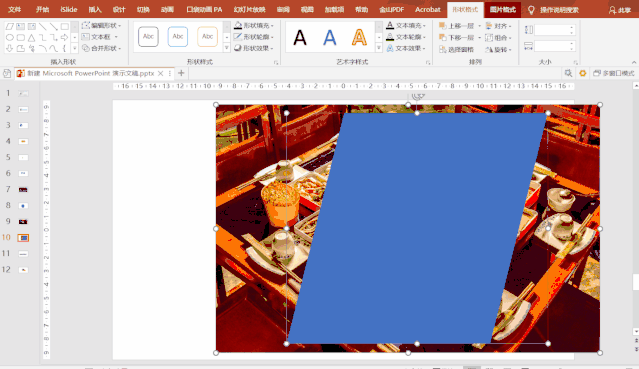Open 选择窗格 selection pane

[x=456, y=49]
